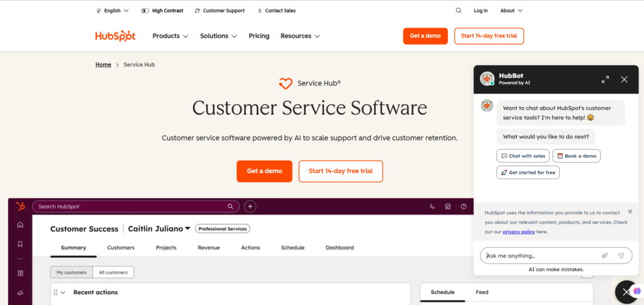
Task: Open the Dashboard tab
Action: 340,248
